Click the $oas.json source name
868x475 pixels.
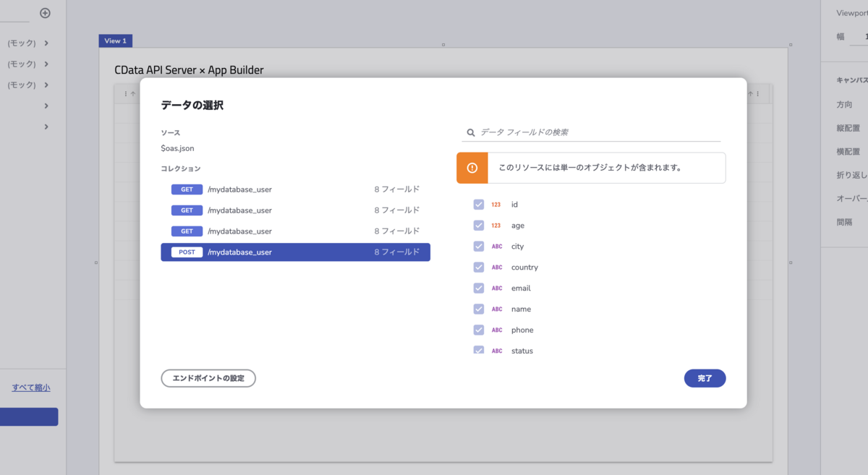pos(177,148)
